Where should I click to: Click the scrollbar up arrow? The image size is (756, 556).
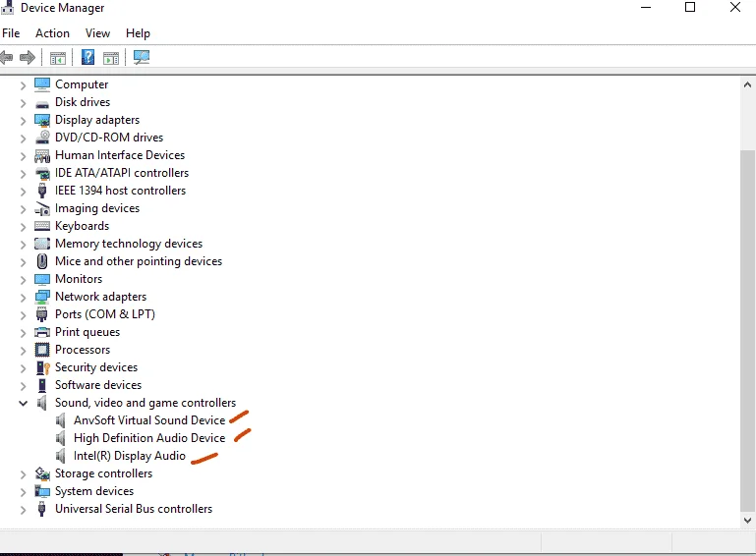(x=747, y=84)
